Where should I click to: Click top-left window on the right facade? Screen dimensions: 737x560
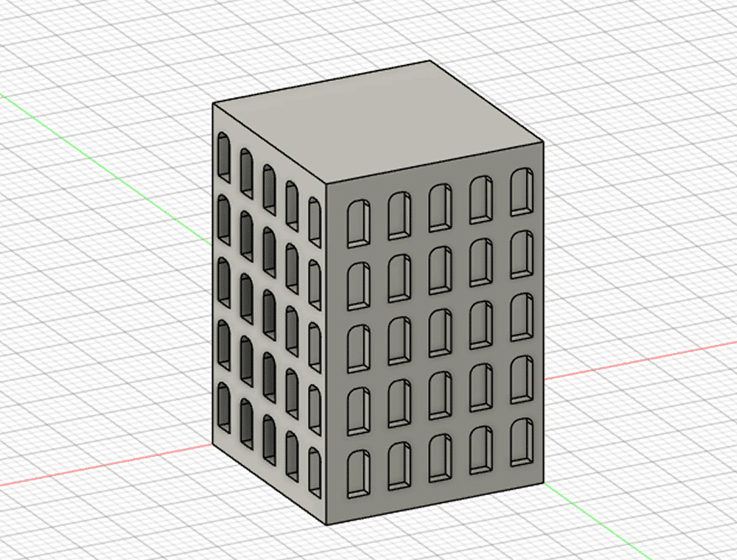coord(358,222)
